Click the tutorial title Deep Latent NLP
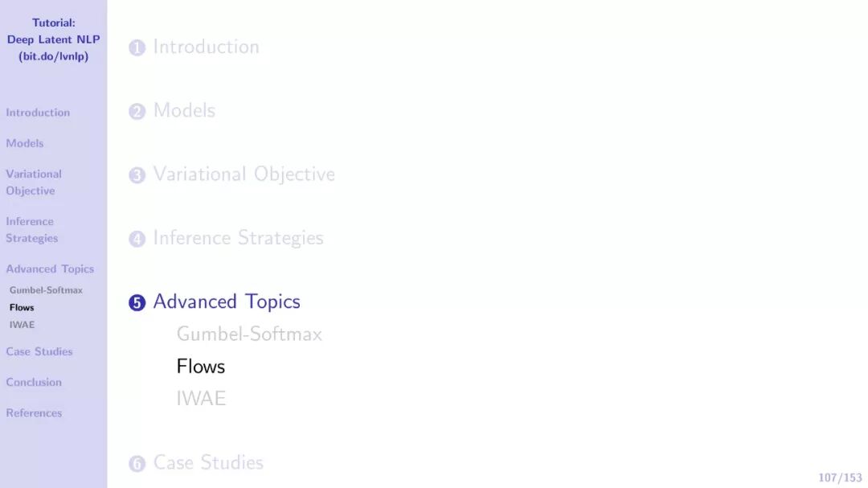 pyautogui.click(x=53, y=39)
